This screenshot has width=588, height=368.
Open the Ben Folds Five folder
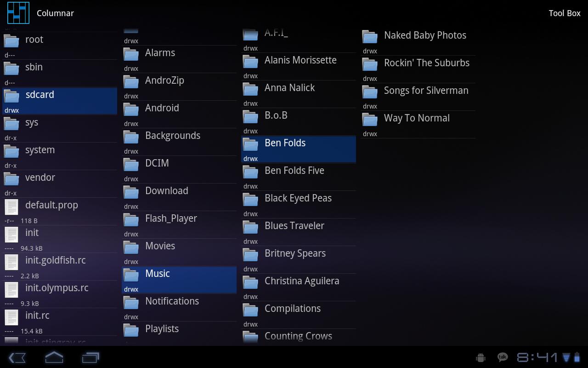(x=294, y=171)
